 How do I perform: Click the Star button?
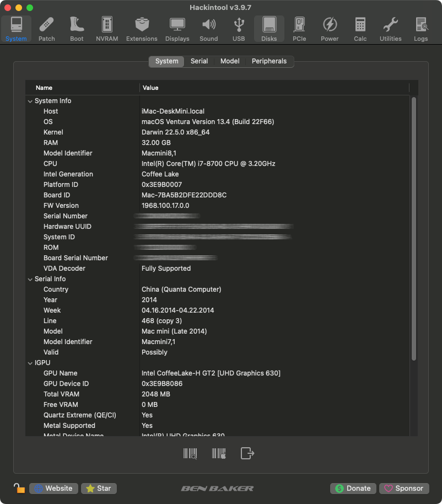coord(99,488)
